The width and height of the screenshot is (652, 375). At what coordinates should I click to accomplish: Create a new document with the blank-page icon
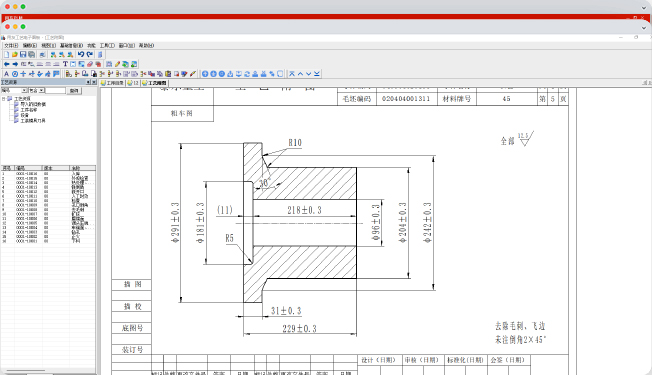point(7,54)
